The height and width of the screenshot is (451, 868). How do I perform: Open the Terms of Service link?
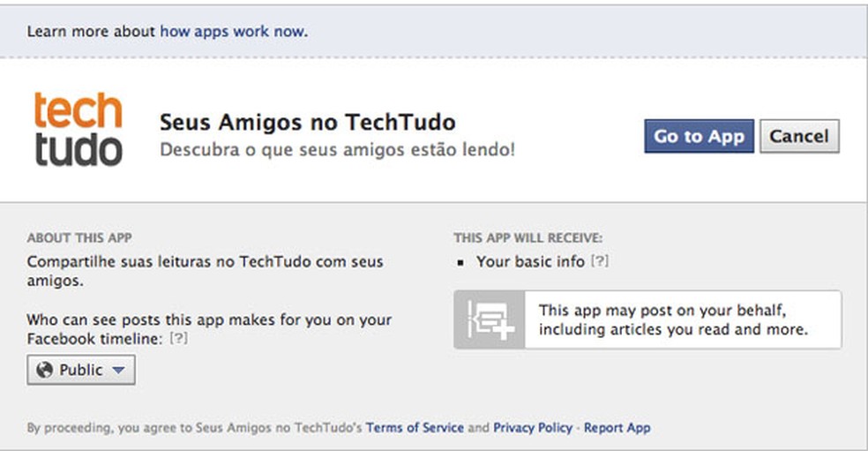coord(415,428)
